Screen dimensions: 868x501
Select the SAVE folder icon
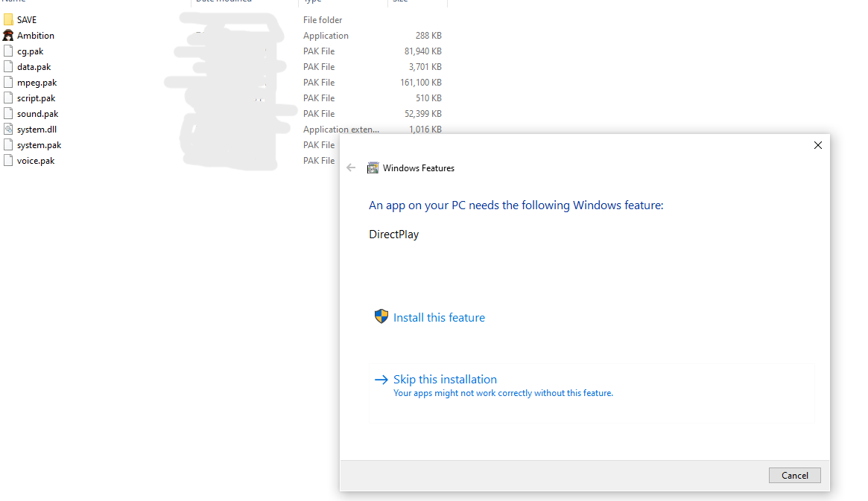(x=8, y=20)
